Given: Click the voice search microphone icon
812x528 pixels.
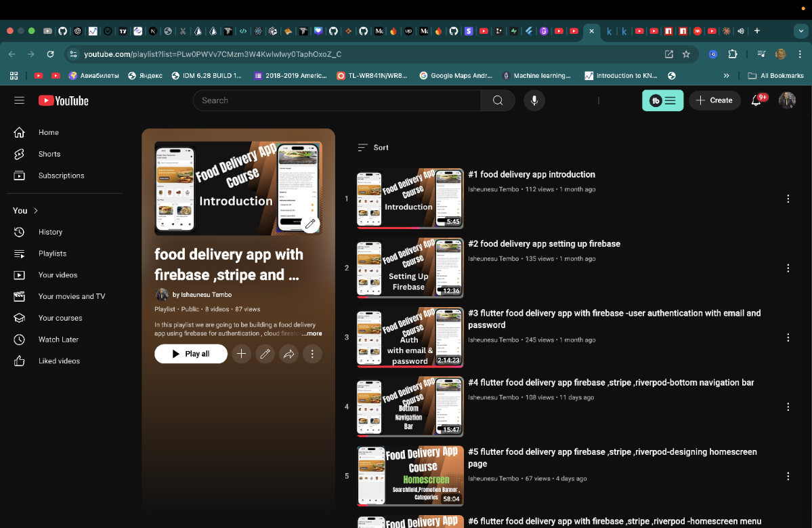Looking at the screenshot, I should point(534,100).
